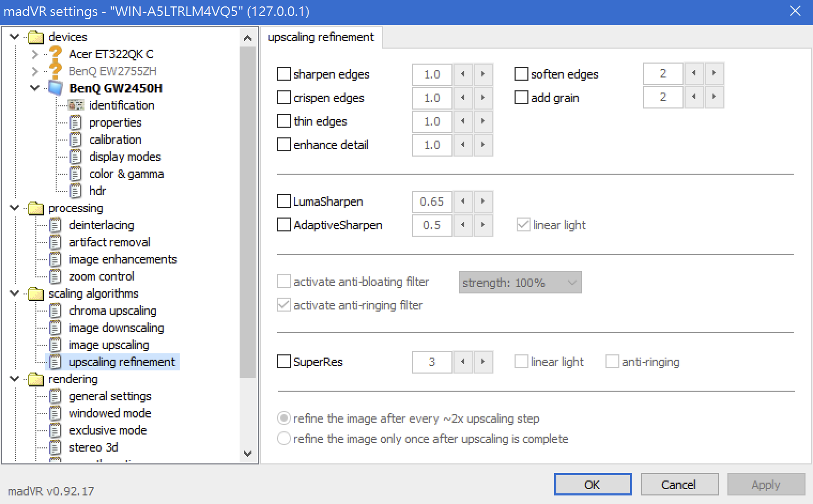Click the rendering folder icon
This screenshot has height=504, width=813.
coord(36,379)
